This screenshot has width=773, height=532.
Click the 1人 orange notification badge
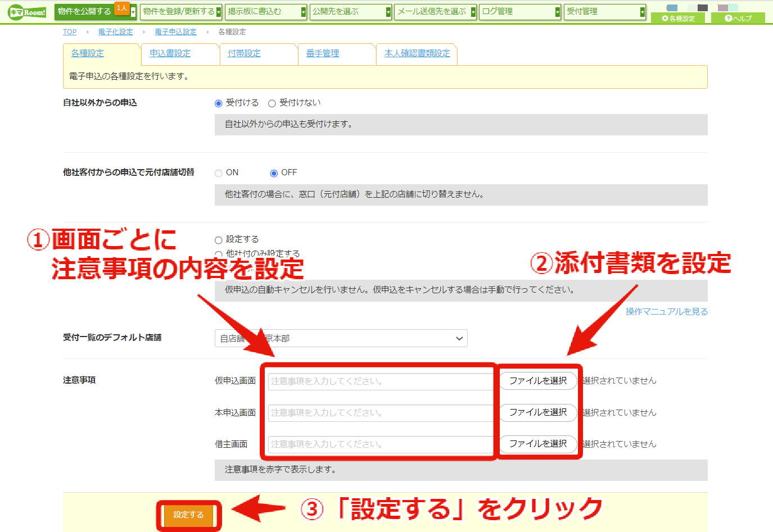pyautogui.click(x=122, y=8)
